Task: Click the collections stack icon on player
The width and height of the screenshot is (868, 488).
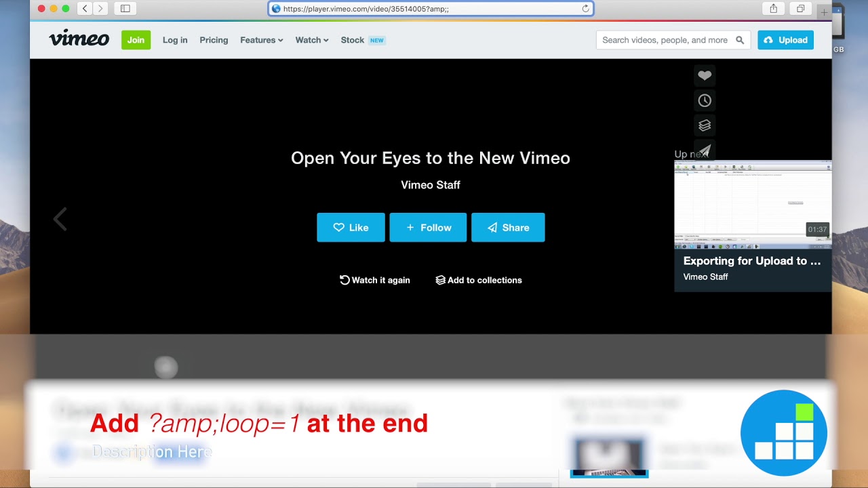Action: [705, 125]
